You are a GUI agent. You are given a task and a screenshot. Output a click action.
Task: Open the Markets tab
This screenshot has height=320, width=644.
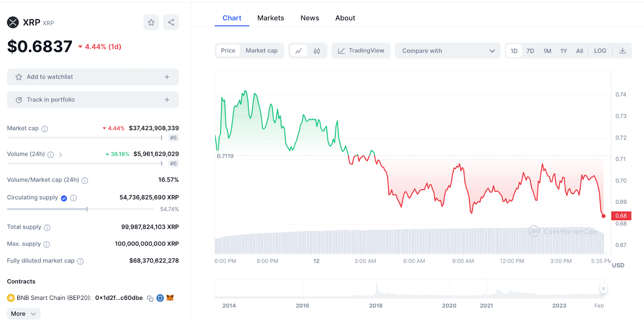(270, 18)
